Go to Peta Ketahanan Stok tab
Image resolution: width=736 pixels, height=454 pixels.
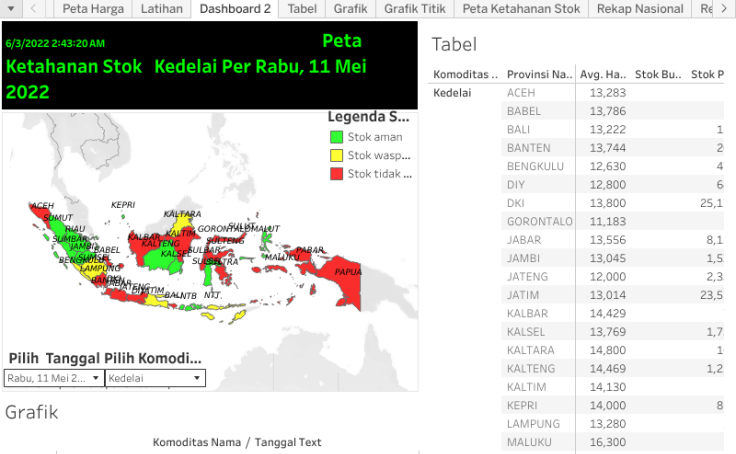[x=521, y=9]
